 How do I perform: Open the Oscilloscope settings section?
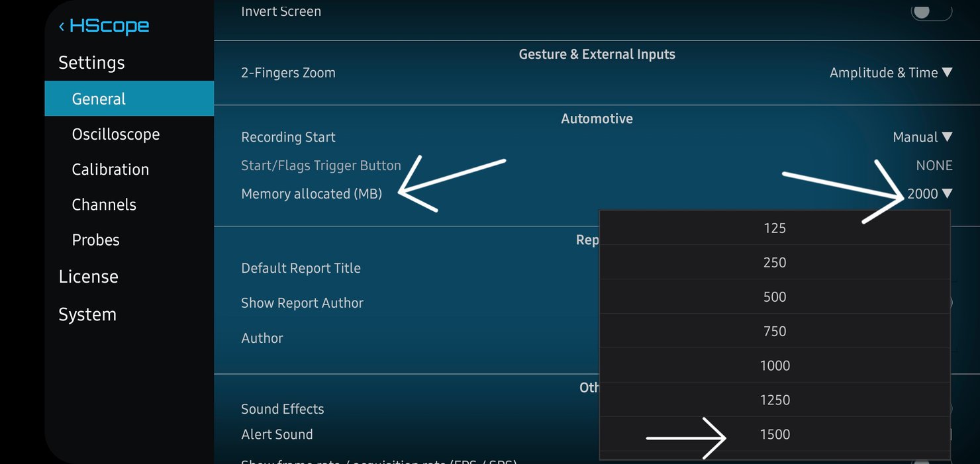(116, 134)
